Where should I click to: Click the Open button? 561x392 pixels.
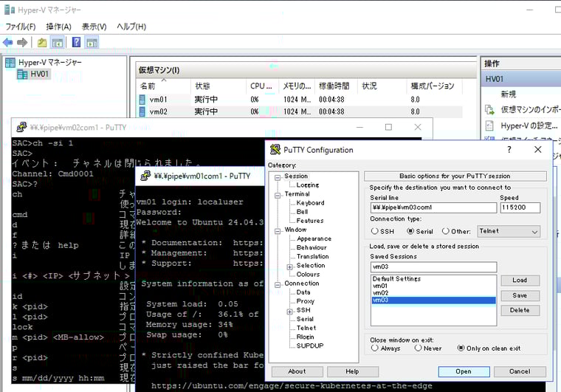pyautogui.click(x=464, y=371)
